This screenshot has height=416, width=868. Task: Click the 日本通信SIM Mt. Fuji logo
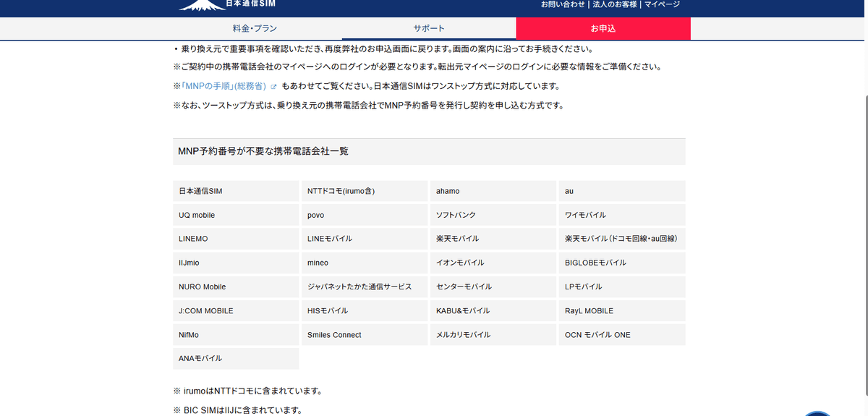click(226, 4)
